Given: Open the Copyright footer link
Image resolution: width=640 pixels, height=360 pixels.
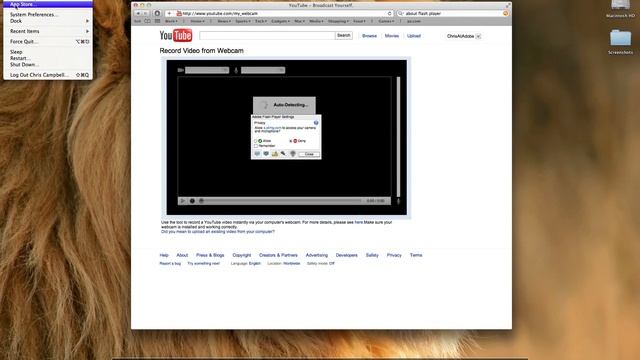Looking at the screenshot, I should [242, 255].
